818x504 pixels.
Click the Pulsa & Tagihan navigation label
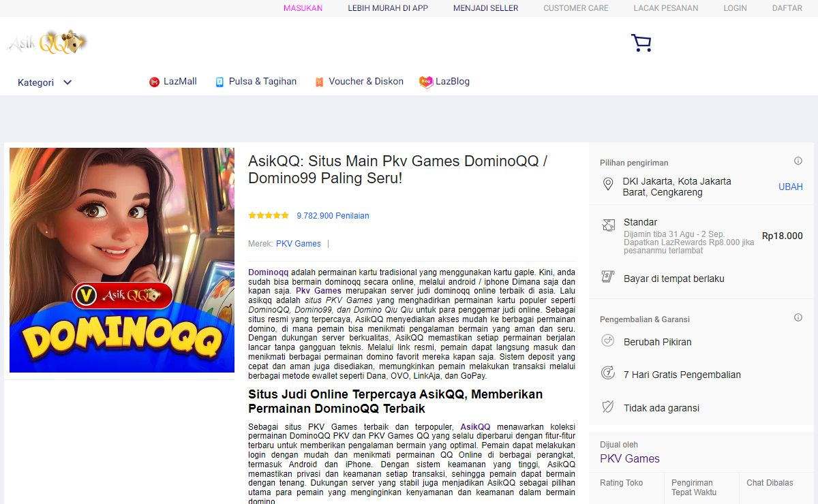262,81
